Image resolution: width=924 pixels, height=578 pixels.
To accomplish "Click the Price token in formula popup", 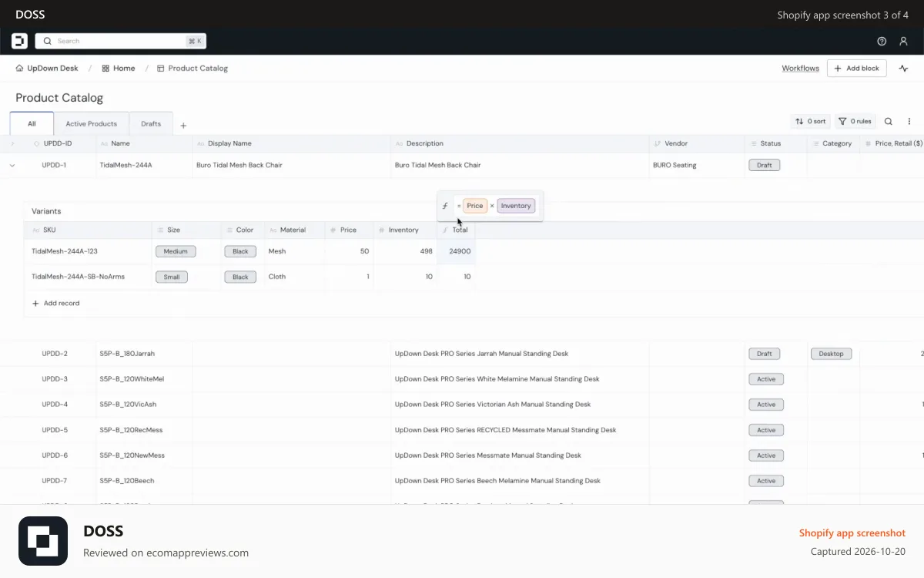I will (x=475, y=206).
